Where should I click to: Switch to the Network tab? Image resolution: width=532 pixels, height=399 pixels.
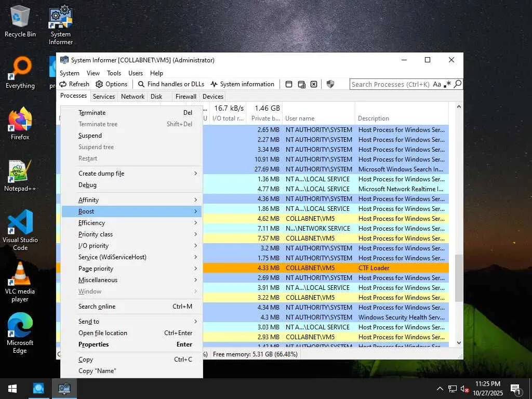[x=132, y=97]
